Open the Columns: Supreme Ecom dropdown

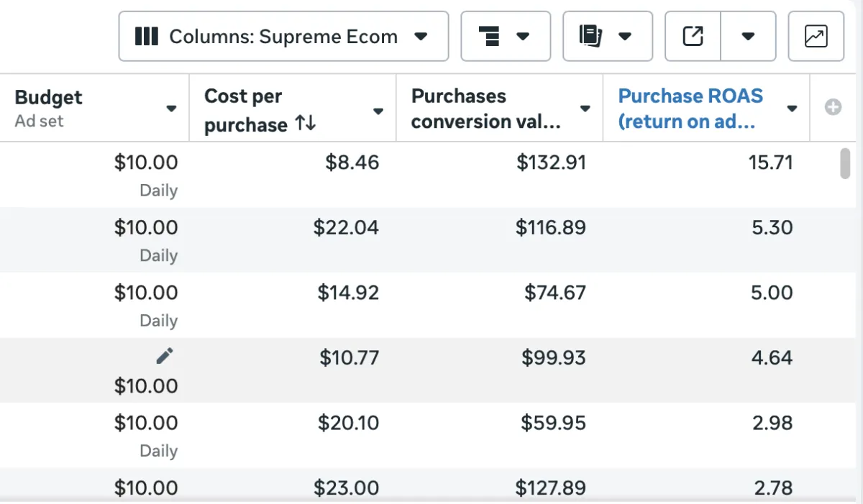283,36
